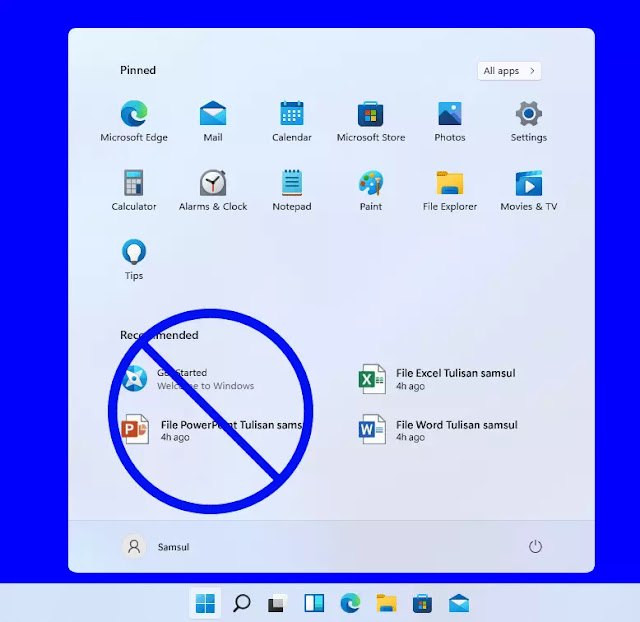Launch the Photos app
This screenshot has height=622, width=640.
click(x=450, y=121)
